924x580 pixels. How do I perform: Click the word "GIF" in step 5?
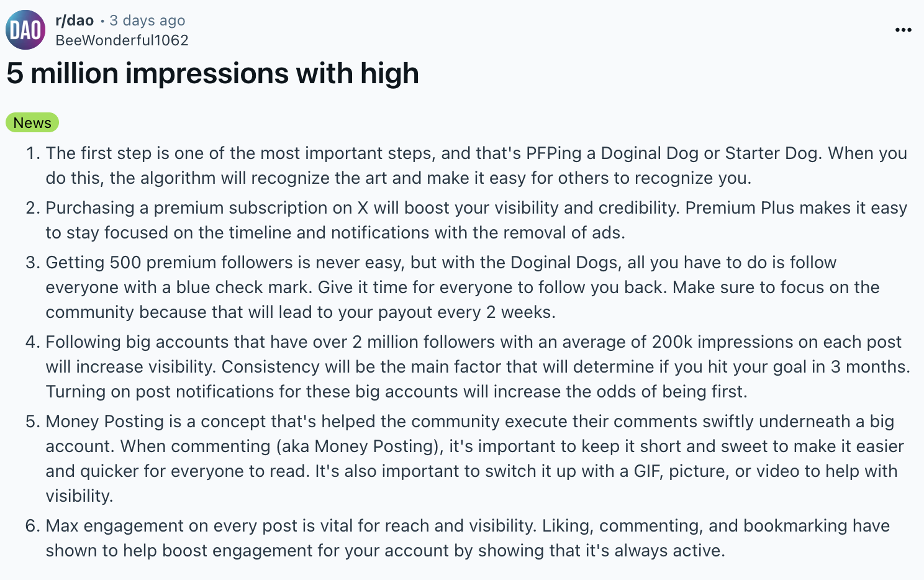(x=646, y=471)
